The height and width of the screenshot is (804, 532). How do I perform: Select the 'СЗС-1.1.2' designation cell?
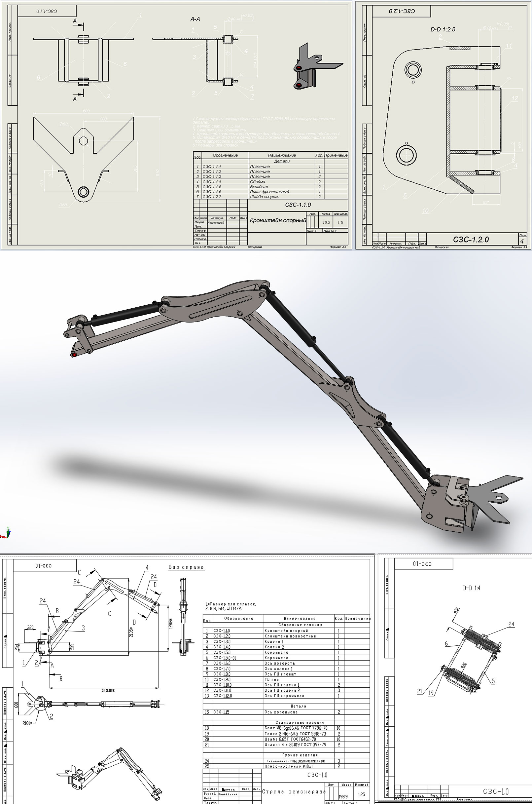pos(226,172)
